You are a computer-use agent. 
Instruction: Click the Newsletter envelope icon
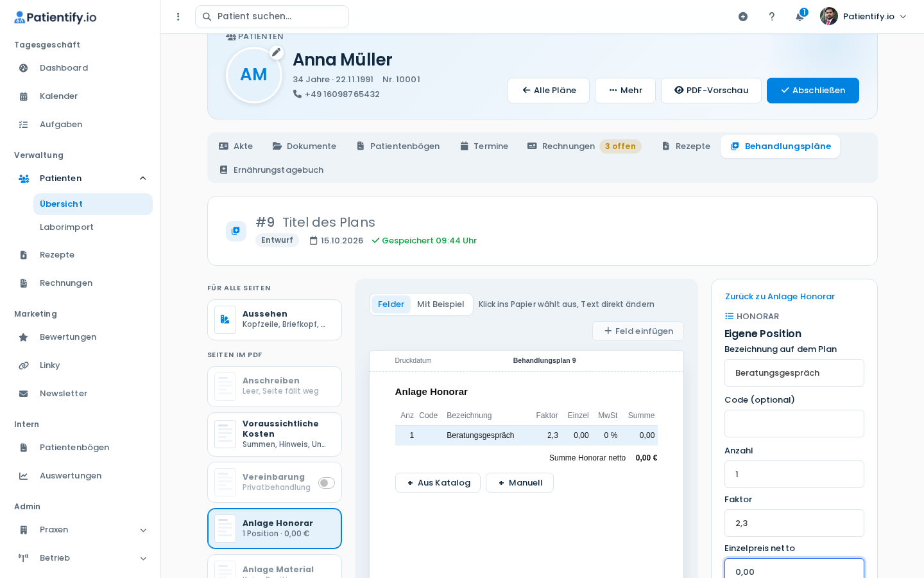coord(24,394)
